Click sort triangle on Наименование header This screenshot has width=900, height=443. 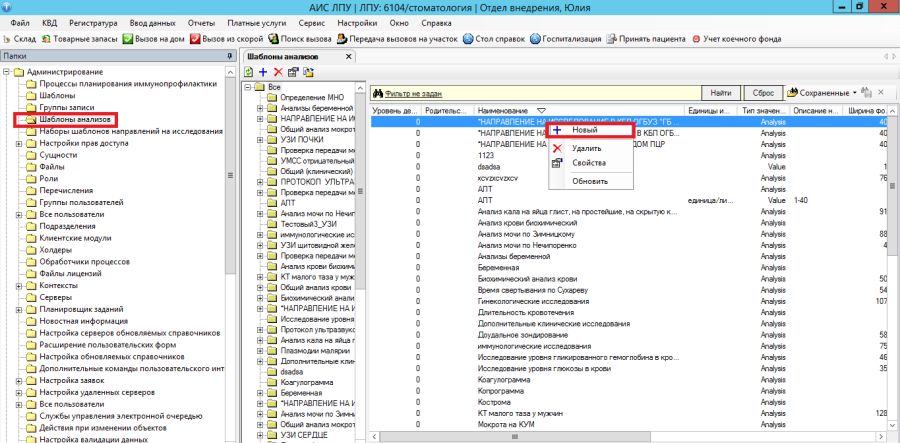coord(541,110)
